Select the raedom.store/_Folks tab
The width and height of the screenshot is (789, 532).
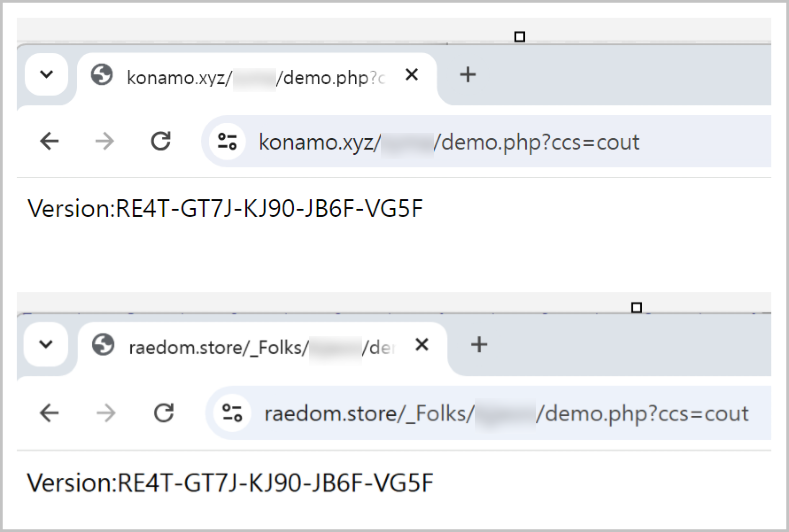(x=262, y=347)
